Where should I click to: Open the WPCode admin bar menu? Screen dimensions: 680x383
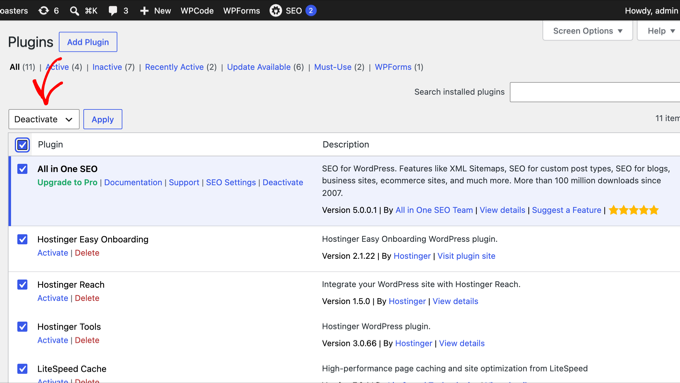coord(197,10)
